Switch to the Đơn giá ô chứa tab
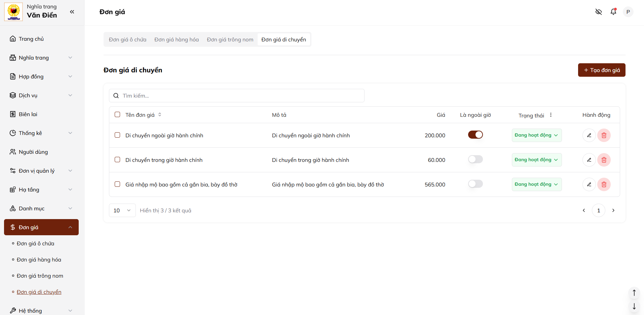Viewport: 644px width, 315px height. [127, 40]
